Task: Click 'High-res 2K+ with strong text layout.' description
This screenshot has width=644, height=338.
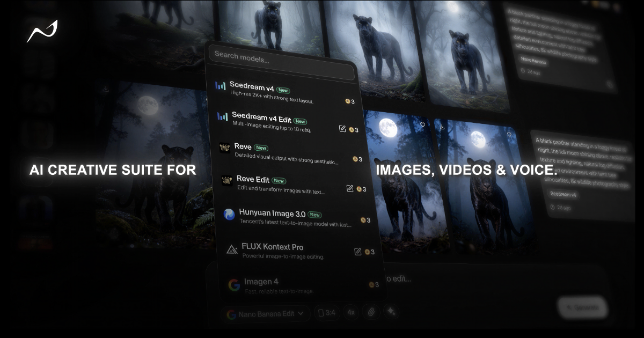Action: (272, 97)
